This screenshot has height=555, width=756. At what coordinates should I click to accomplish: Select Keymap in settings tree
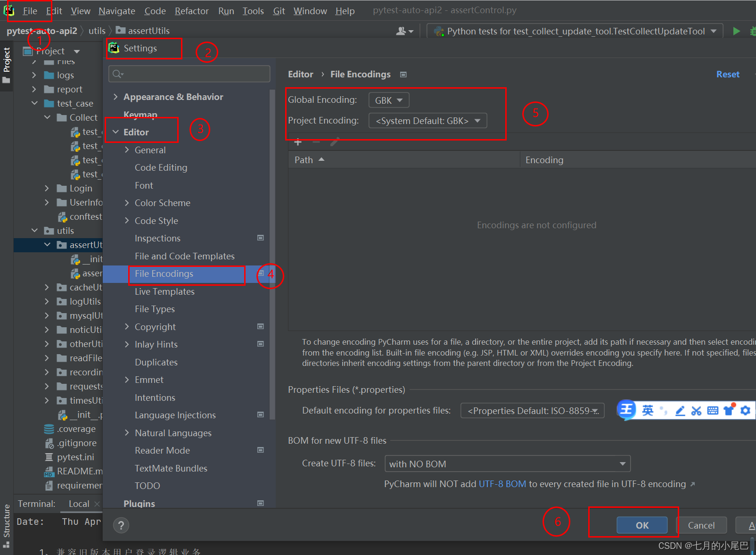point(140,115)
